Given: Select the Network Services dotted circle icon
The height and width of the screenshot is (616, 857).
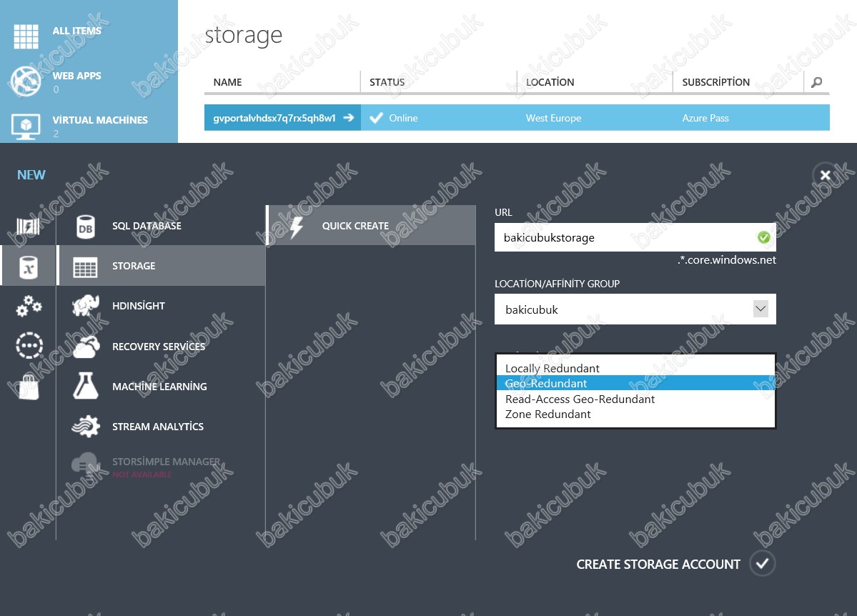Looking at the screenshot, I should coord(29,345).
